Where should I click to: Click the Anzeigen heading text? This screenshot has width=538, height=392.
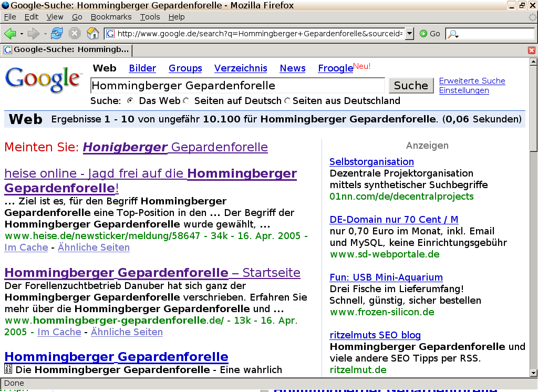pyautogui.click(x=427, y=146)
